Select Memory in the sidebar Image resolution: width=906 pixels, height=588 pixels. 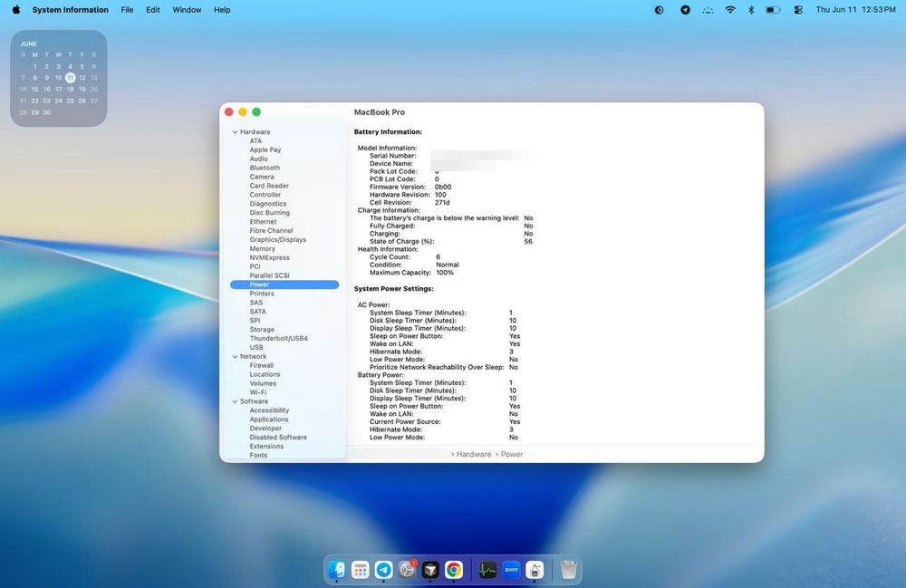[263, 249]
